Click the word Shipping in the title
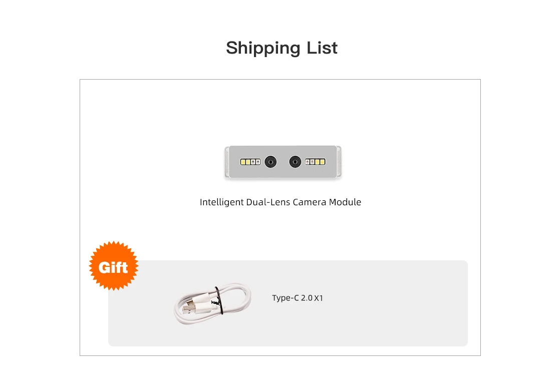 pos(255,48)
